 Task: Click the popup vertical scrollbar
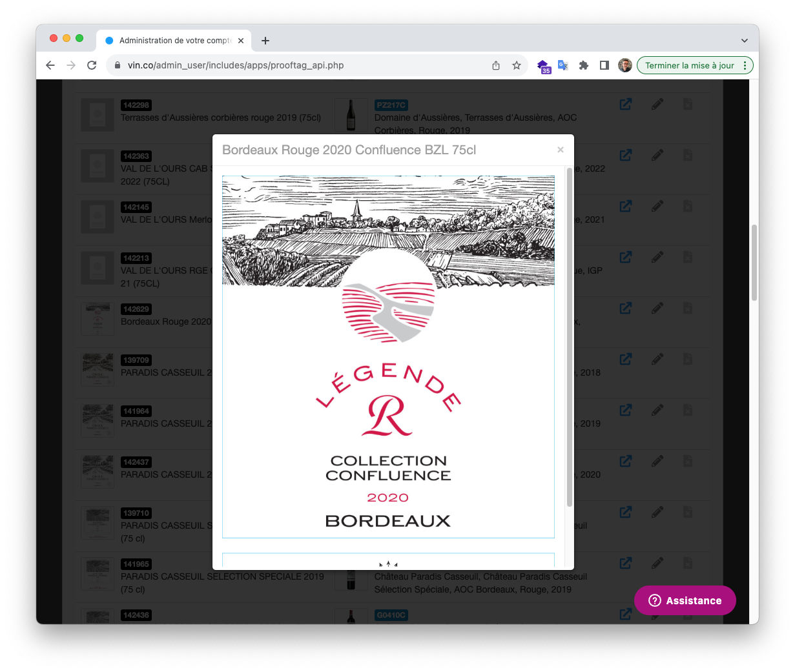point(570,338)
